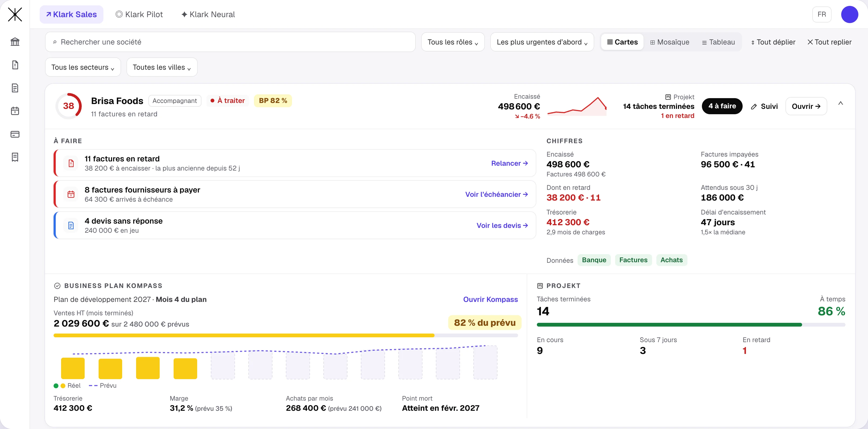Open the credit card icon in the sidebar
Screen dimensions: 868x429
coord(15,134)
